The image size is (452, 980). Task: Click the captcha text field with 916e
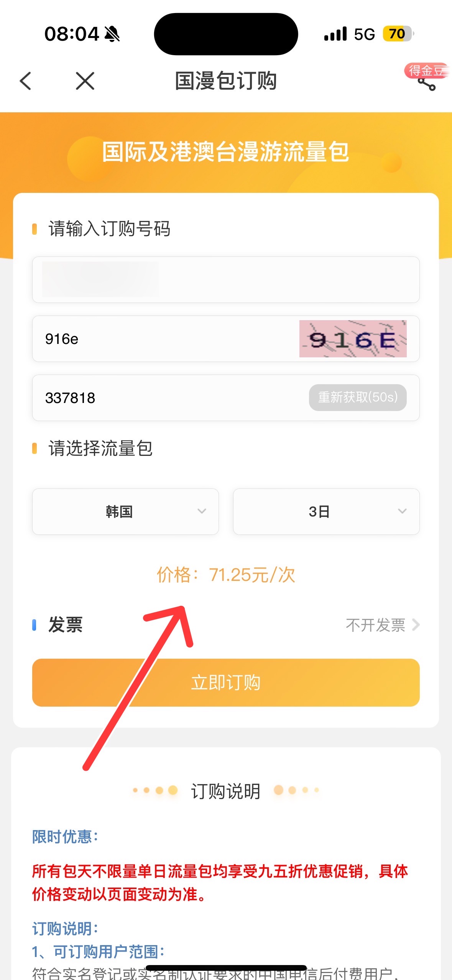165,339
